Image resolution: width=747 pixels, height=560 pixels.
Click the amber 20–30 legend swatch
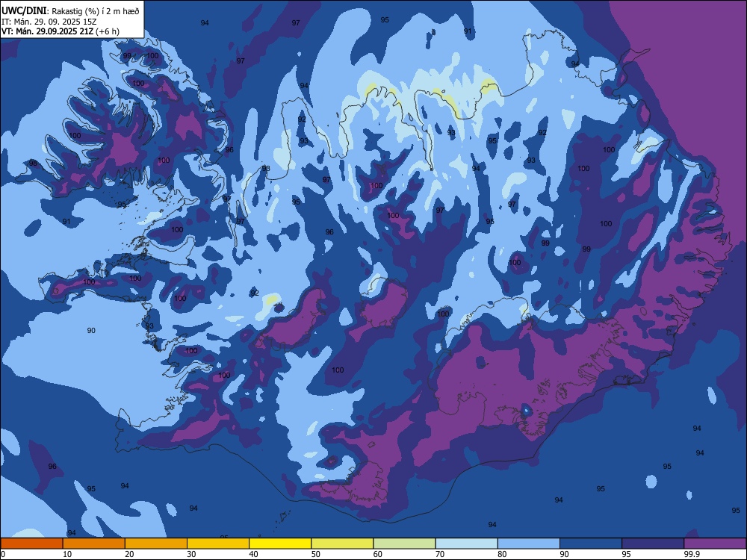click(156, 544)
